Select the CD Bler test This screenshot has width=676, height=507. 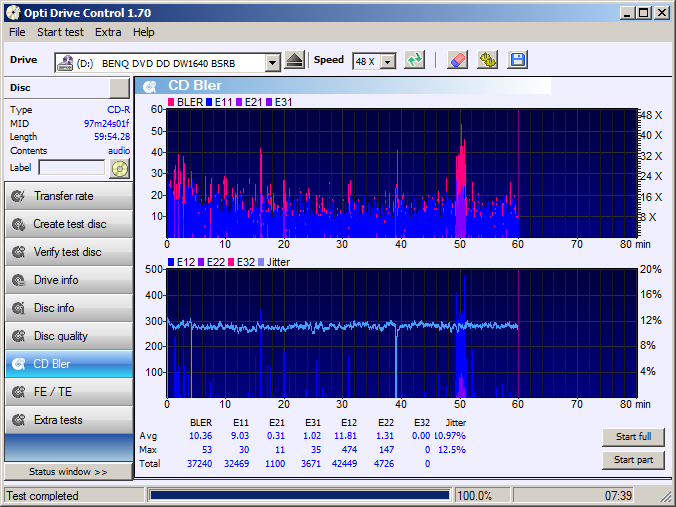pyautogui.click(x=69, y=364)
